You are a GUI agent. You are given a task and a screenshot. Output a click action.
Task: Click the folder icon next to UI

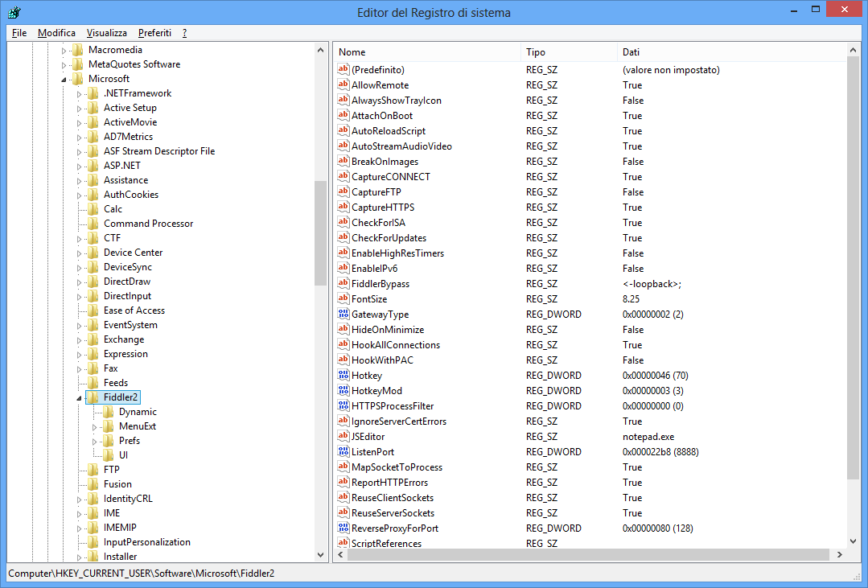(109, 454)
